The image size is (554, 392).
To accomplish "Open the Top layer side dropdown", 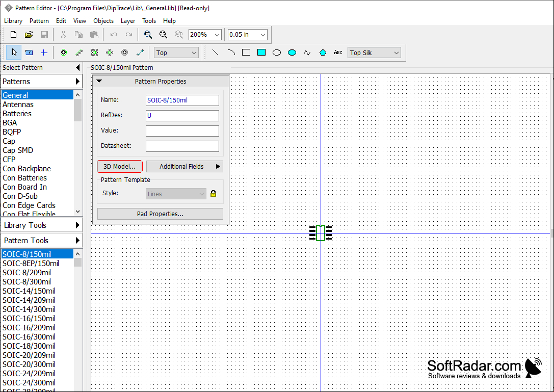I will (x=176, y=53).
